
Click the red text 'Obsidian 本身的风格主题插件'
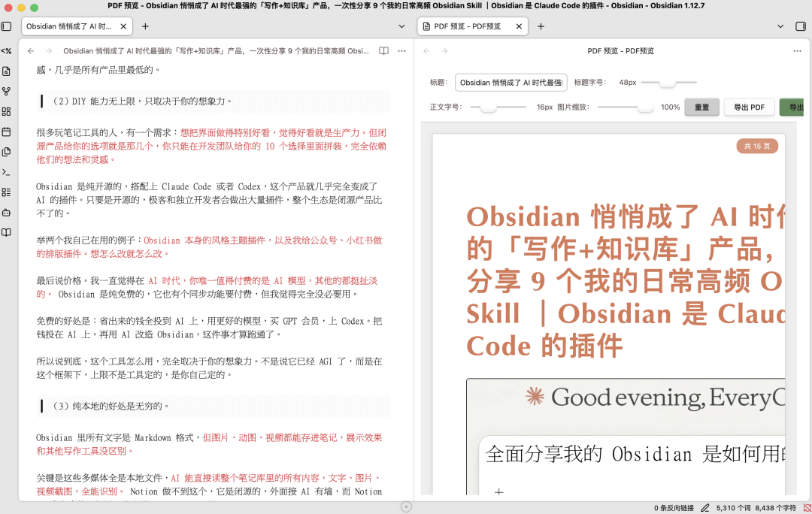point(204,240)
